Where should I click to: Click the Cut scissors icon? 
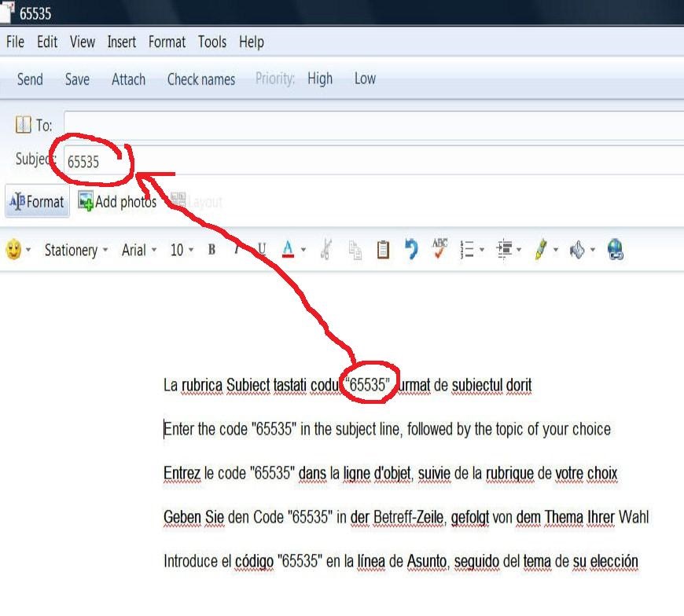(x=325, y=249)
